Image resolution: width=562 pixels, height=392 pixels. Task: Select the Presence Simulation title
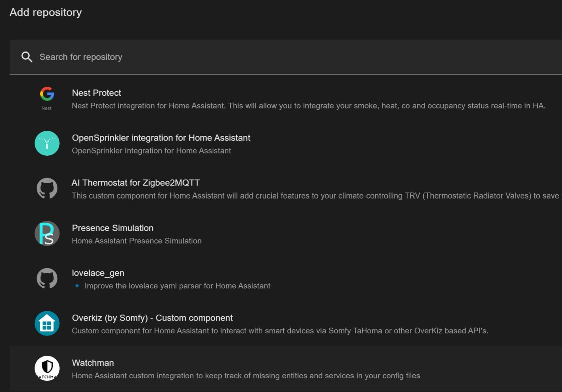coord(112,228)
